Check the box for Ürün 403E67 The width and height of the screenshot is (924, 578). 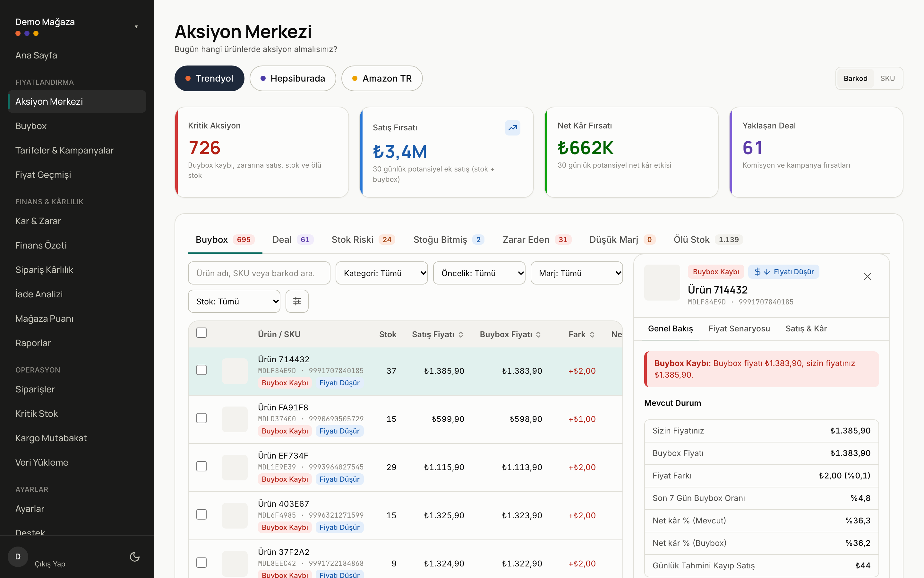201,514
